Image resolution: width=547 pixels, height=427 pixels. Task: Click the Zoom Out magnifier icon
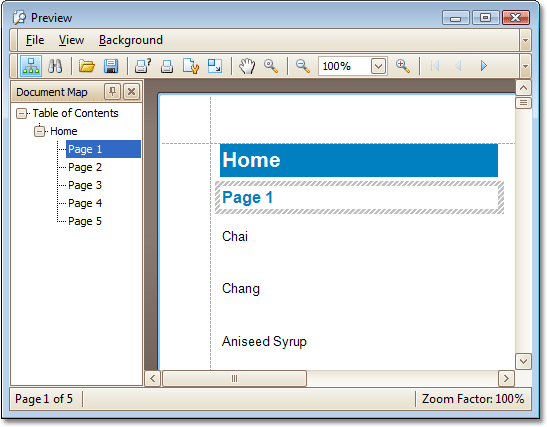[x=302, y=66]
